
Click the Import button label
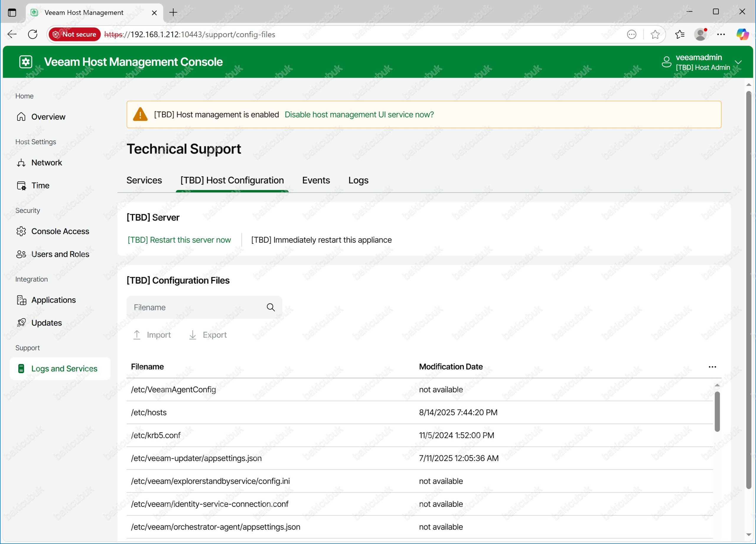click(x=159, y=335)
